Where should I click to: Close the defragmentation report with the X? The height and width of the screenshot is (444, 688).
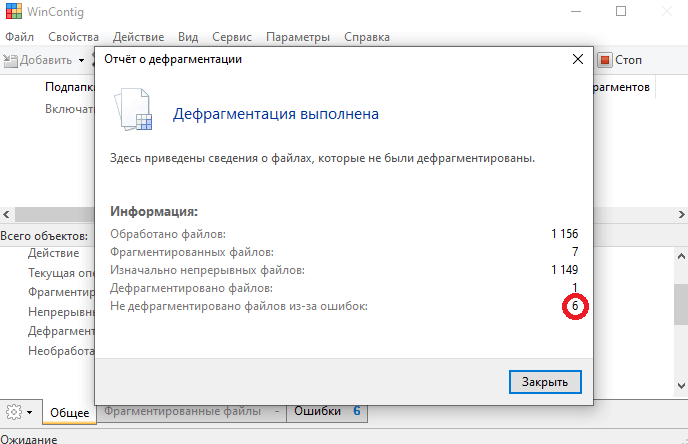click(577, 60)
